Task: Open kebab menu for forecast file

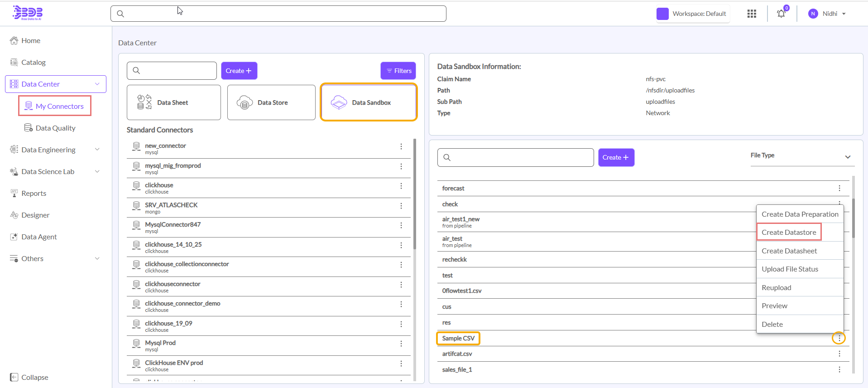Action: (839, 188)
